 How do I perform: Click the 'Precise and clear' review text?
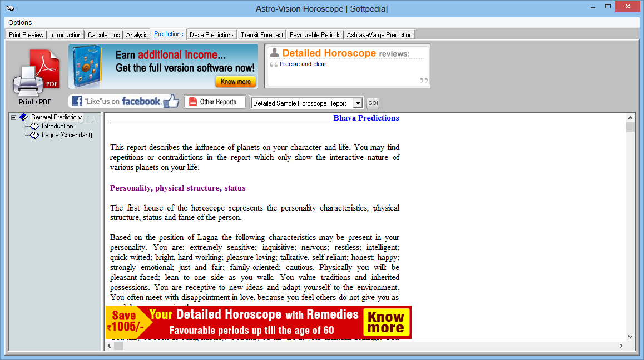tap(303, 64)
